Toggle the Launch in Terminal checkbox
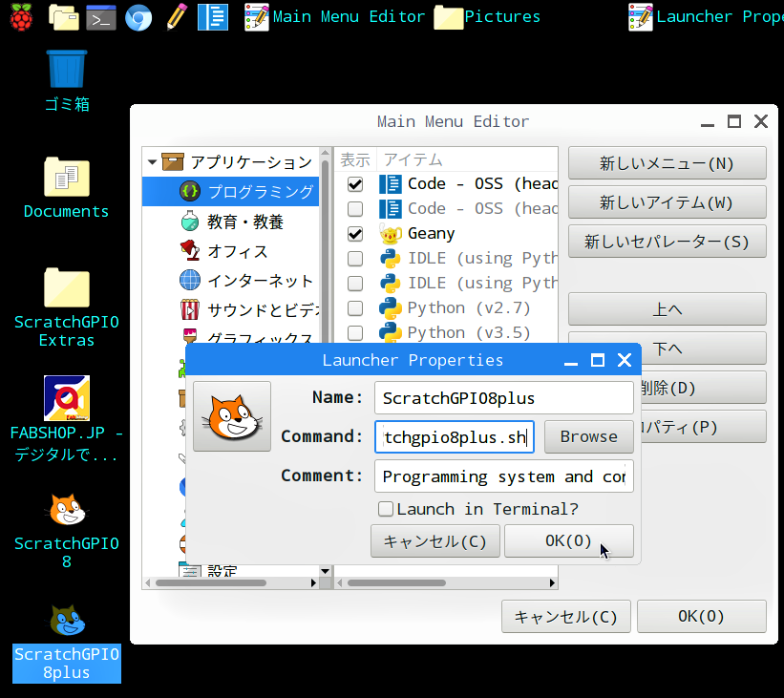The image size is (784, 698). pyautogui.click(x=386, y=509)
